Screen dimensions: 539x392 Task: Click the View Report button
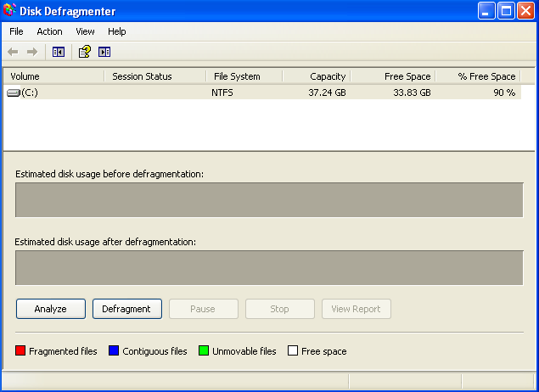(357, 309)
